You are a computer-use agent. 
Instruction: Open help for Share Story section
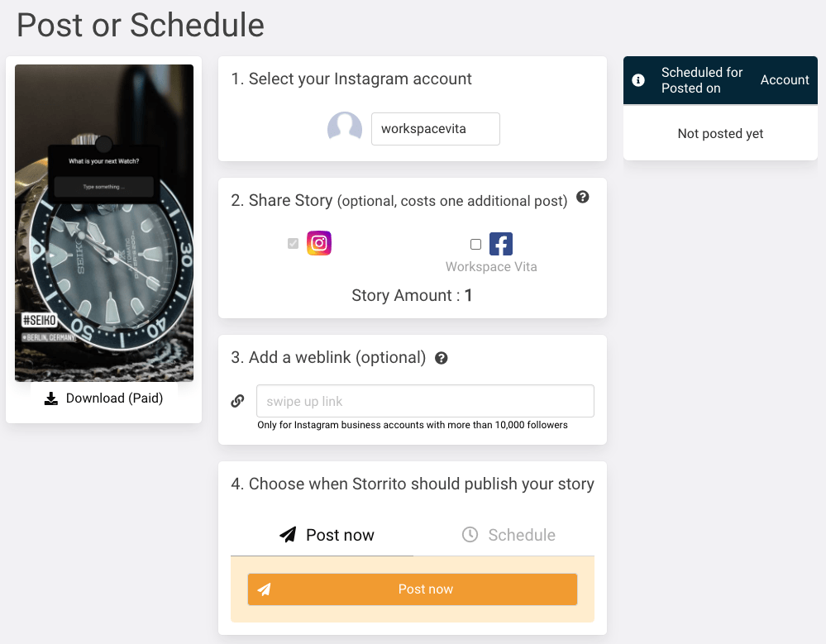pyautogui.click(x=582, y=197)
